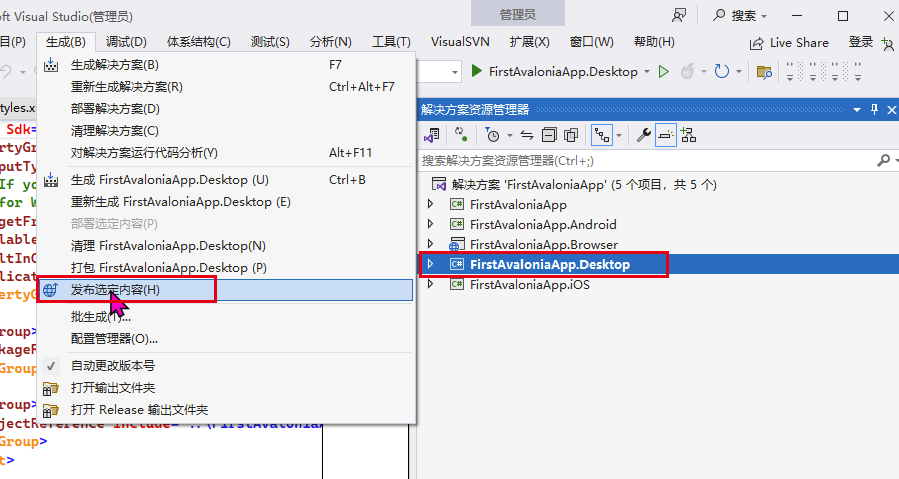Screen dimensions: 899x479
Task: Expand the FirstAvaloniaApp.Browser node
Action: tap(431, 244)
